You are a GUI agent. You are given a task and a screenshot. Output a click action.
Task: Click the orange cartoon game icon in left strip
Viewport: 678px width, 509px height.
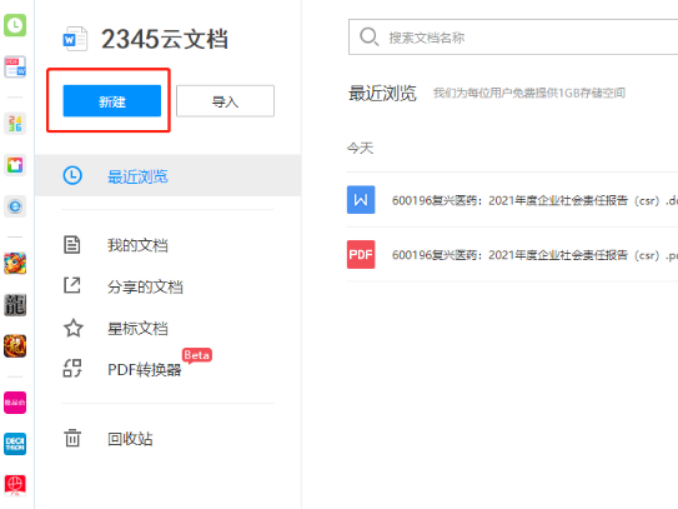coord(15,263)
